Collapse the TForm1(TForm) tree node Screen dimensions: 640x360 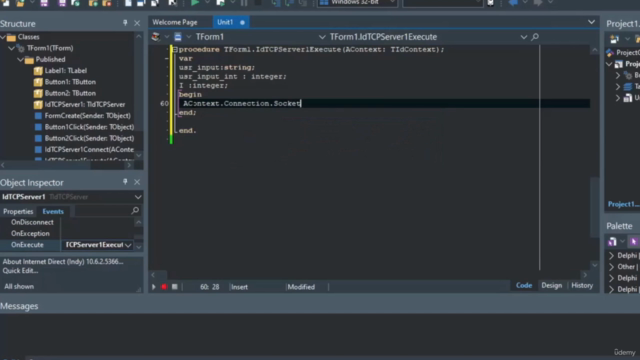pos(11,48)
